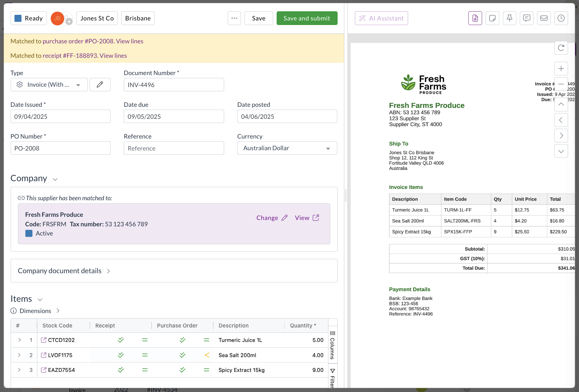View lines for receipt match

click(113, 56)
